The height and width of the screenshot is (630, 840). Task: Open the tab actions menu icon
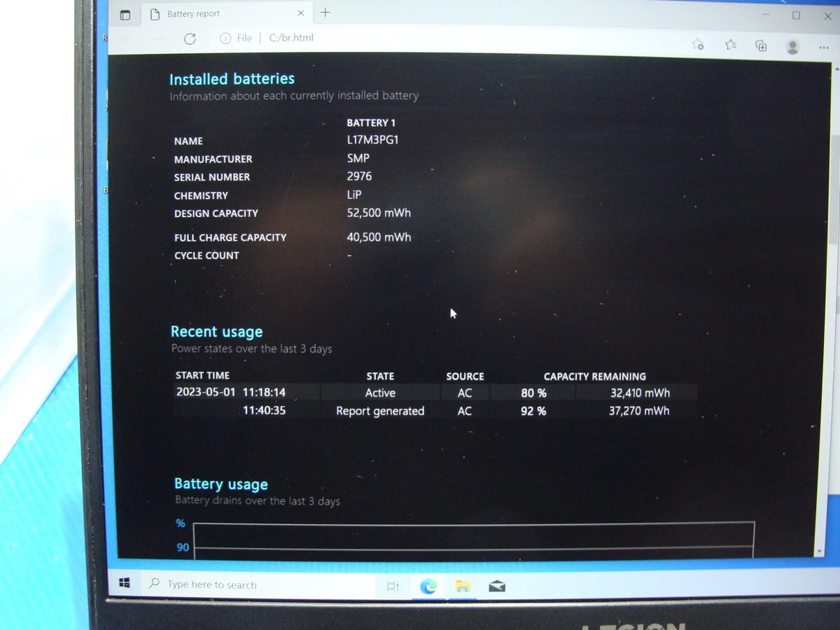(x=125, y=15)
